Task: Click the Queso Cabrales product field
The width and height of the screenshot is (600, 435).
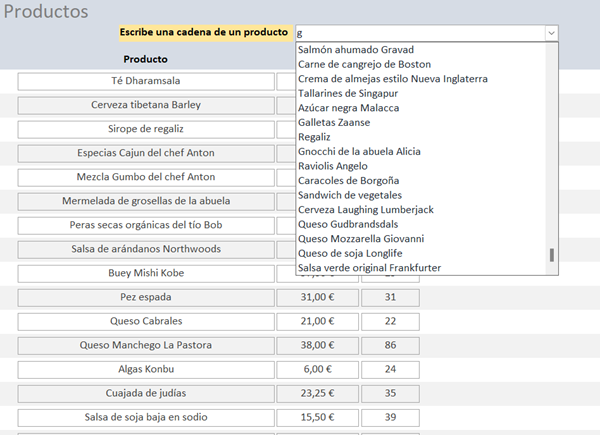Action: tap(146, 322)
